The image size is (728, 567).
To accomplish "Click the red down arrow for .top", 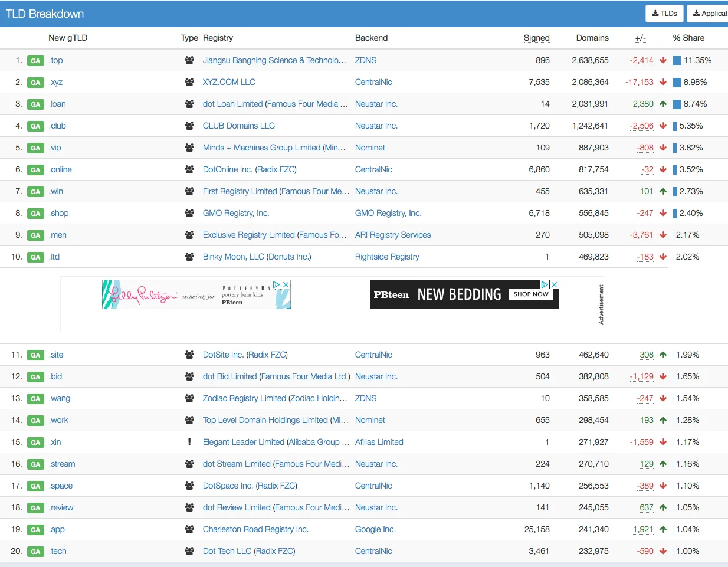I will tap(663, 60).
